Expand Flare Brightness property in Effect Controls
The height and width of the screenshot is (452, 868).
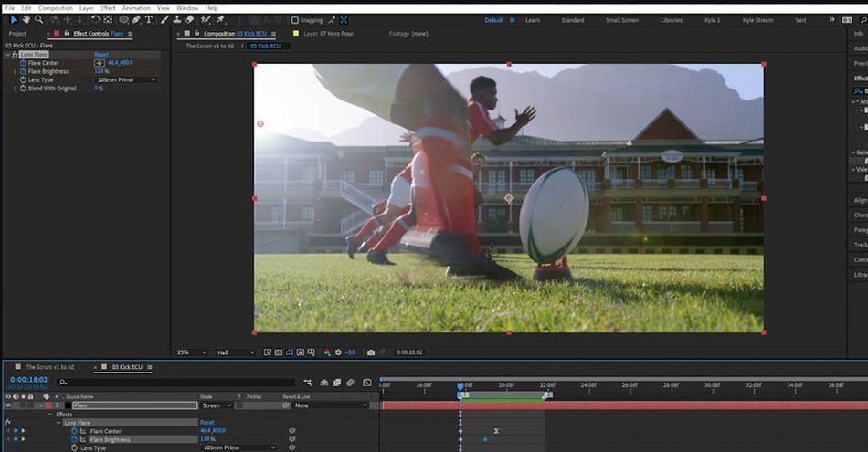[15, 71]
